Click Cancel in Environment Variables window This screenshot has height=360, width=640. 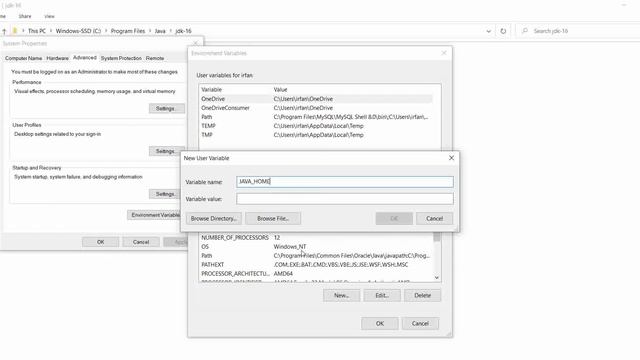coord(420,324)
